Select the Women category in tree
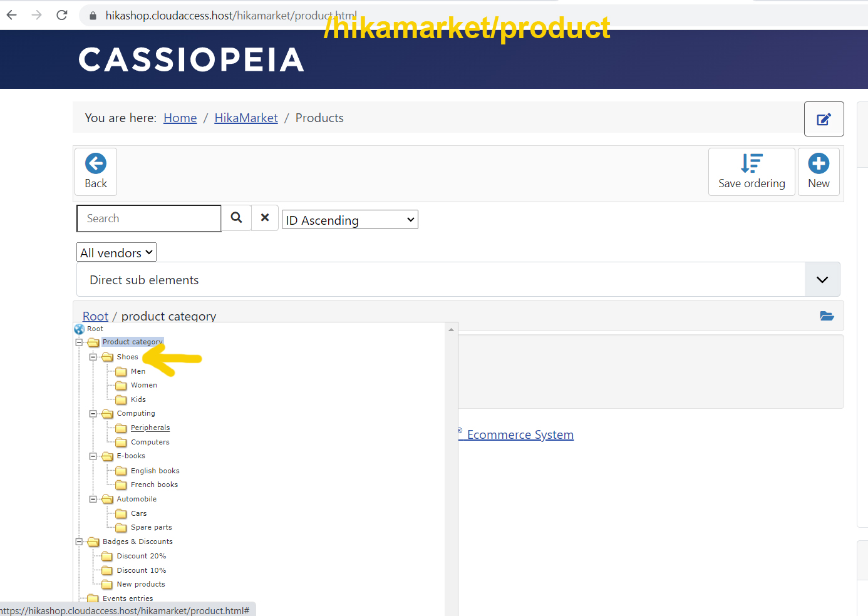The width and height of the screenshot is (868, 616). point(144,385)
